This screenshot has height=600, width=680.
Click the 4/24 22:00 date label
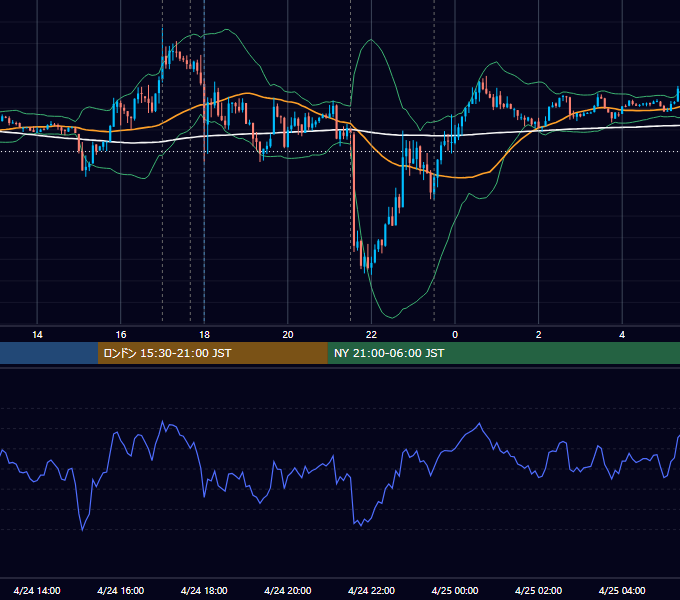pos(371,590)
